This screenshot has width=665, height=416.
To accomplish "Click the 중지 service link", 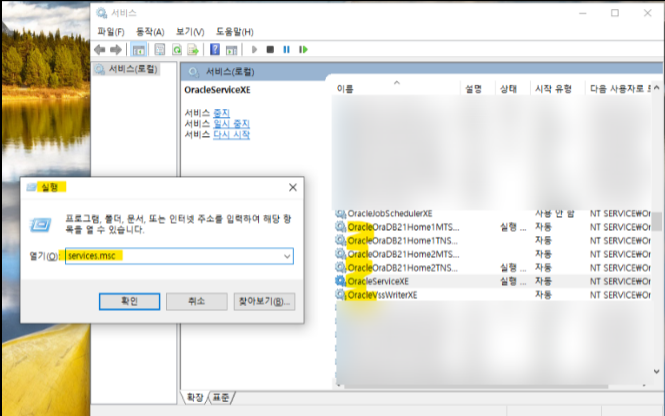I will point(221,113).
